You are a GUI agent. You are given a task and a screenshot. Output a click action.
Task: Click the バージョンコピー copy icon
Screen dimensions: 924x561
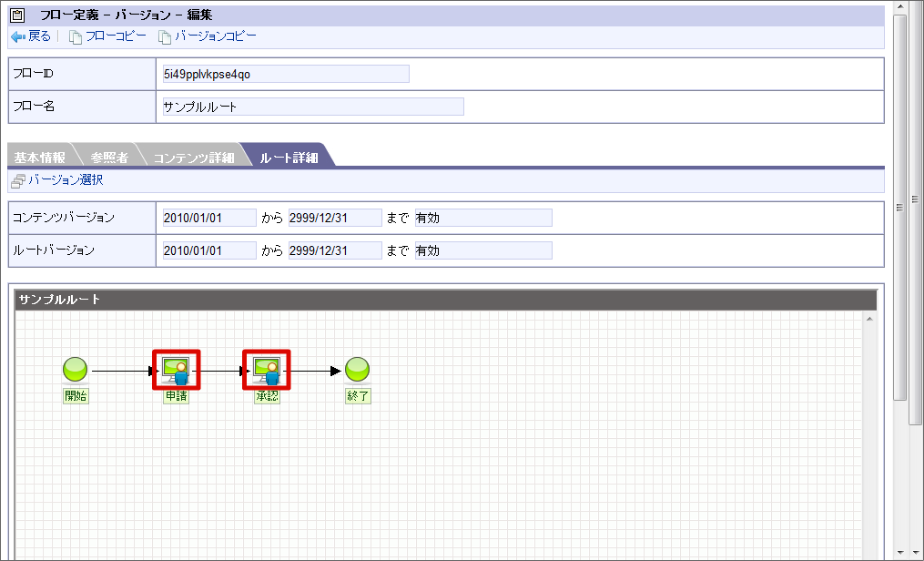(165, 37)
